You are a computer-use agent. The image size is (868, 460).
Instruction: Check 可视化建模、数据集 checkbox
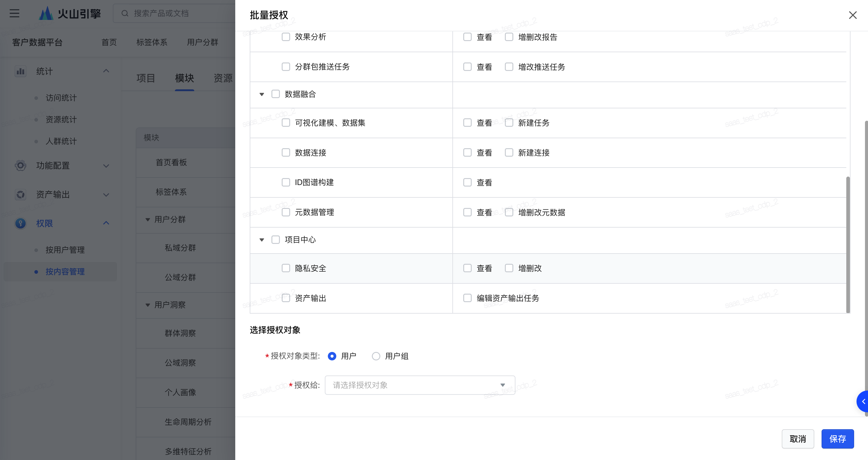tap(286, 123)
